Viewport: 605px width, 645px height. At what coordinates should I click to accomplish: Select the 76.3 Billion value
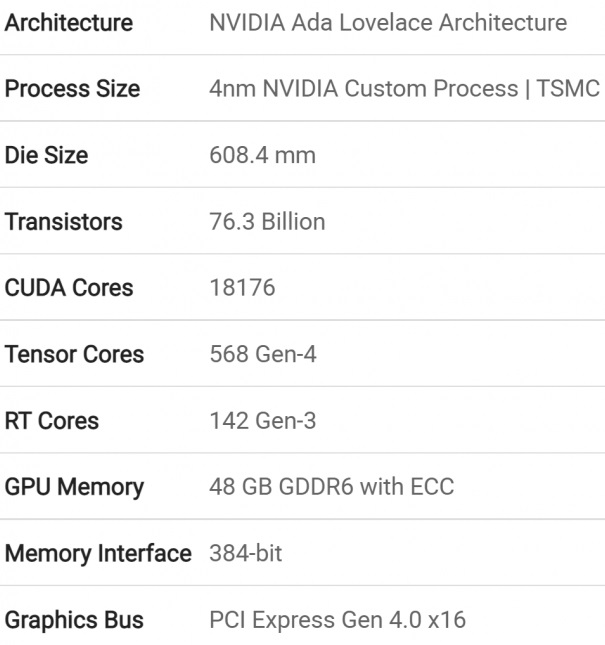[267, 221]
